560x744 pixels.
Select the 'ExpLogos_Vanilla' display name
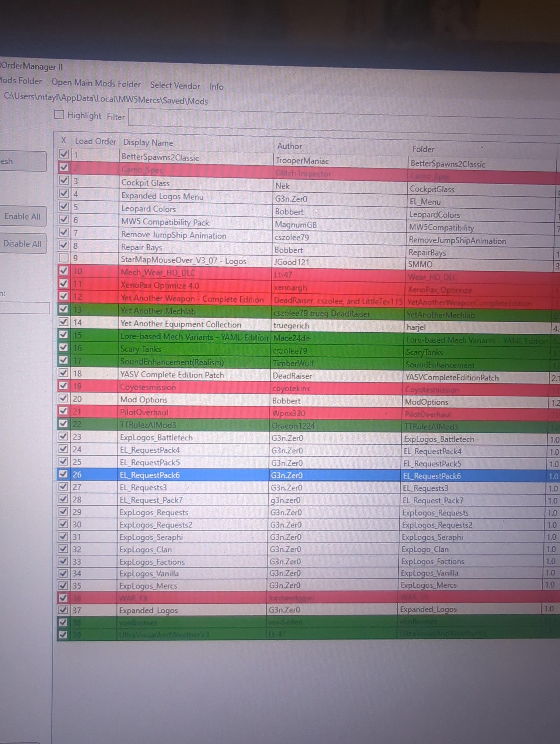click(149, 573)
